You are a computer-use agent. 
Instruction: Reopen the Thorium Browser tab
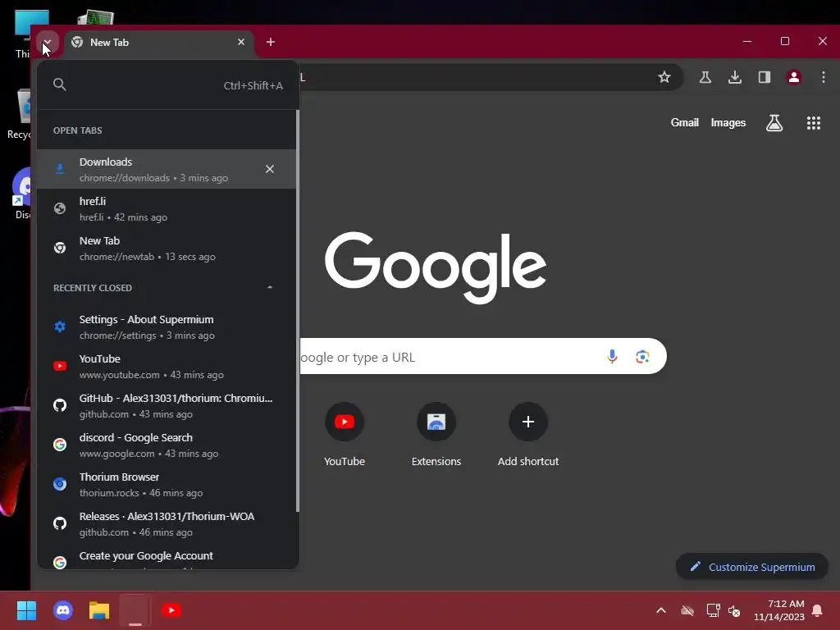coord(167,484)
